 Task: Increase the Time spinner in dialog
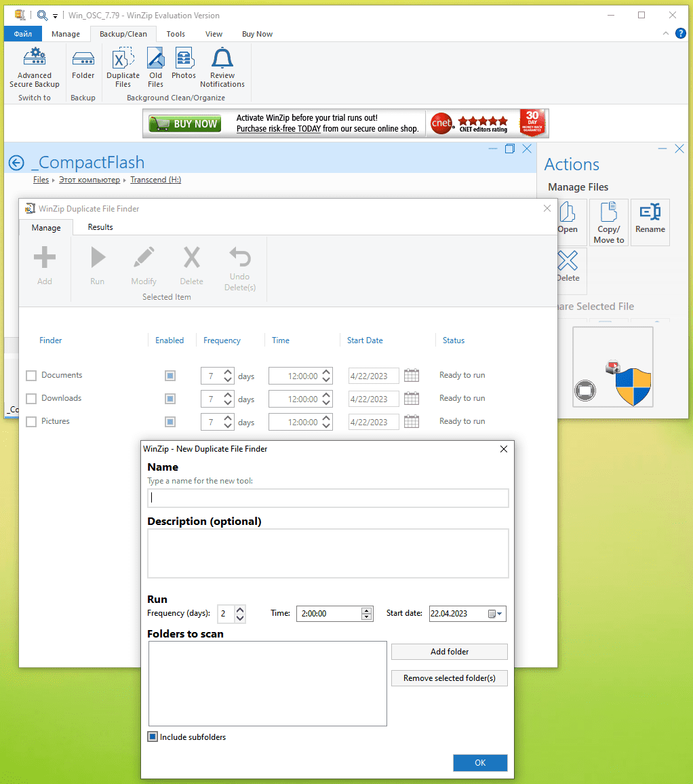point(366,610)
